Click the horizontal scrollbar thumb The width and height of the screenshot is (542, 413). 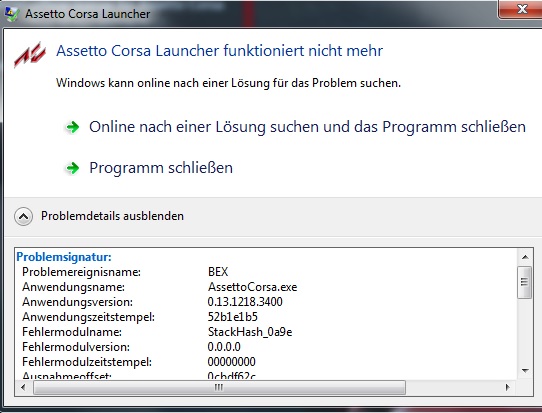[x=219, y=387]
